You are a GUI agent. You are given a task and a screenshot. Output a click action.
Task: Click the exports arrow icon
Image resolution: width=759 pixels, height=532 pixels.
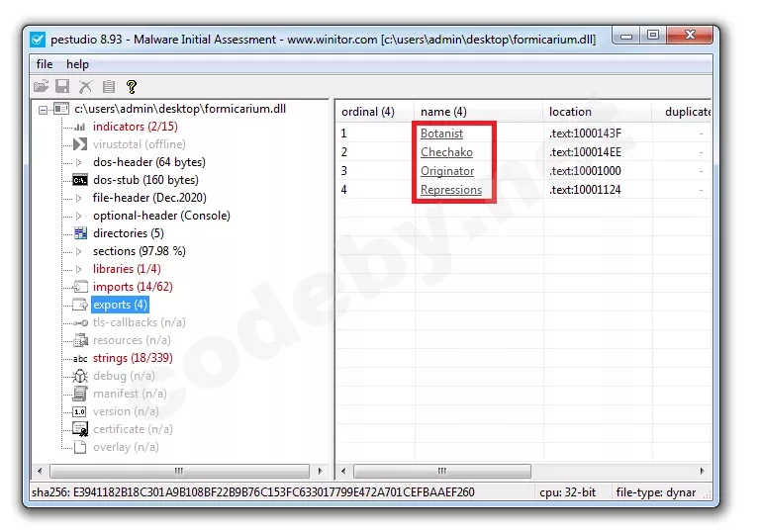[80, 305]
